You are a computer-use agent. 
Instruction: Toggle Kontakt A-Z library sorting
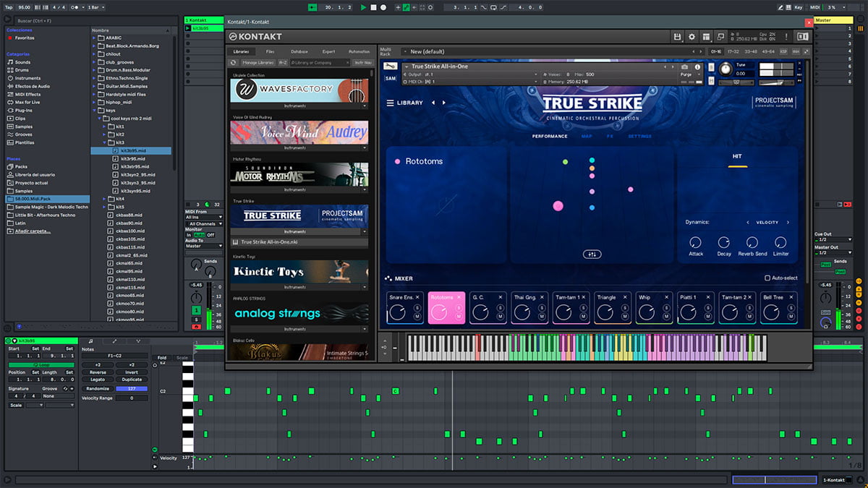pyautogui.click(x=282, y=63)
